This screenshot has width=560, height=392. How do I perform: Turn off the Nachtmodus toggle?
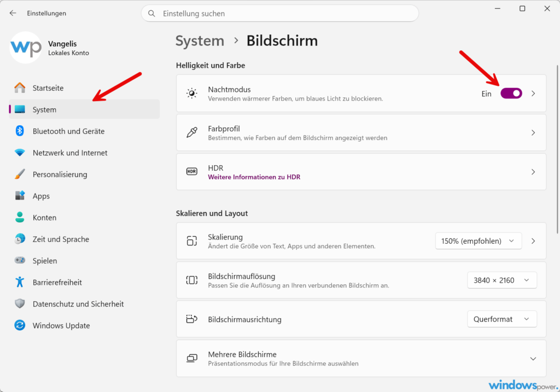pyautogui.click(x=511, y=93)
